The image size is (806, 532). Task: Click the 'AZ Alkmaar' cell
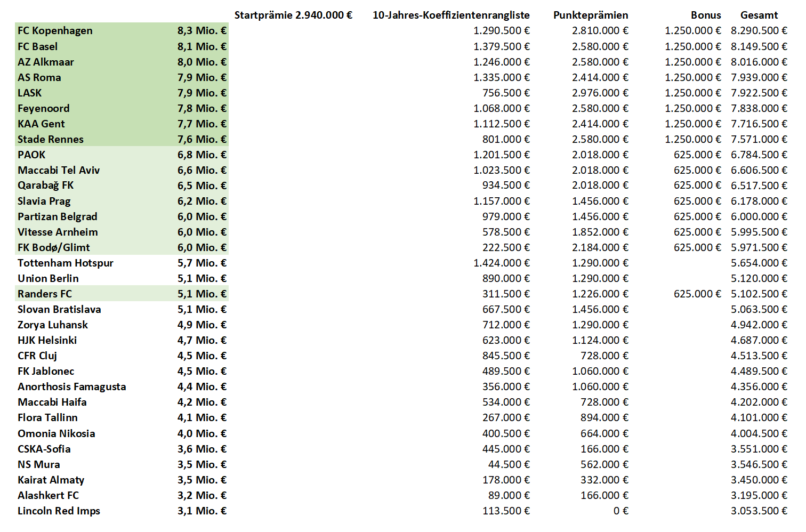point(46,62)
